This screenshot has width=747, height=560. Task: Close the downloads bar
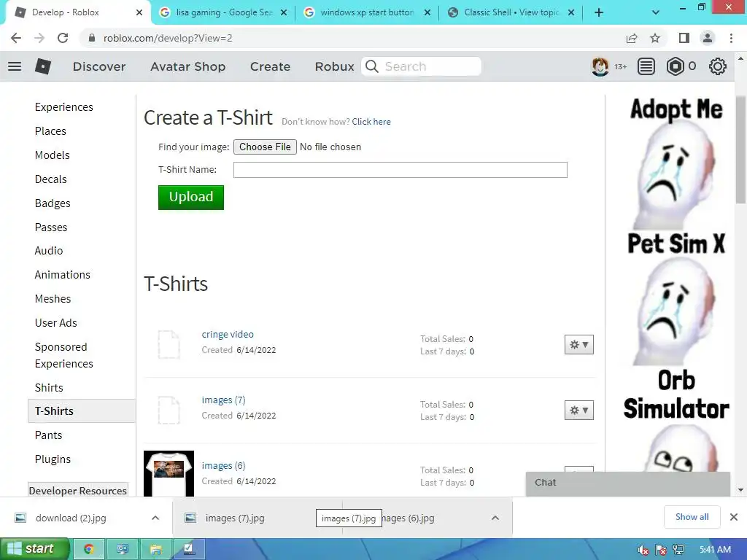tap(734, 517)
